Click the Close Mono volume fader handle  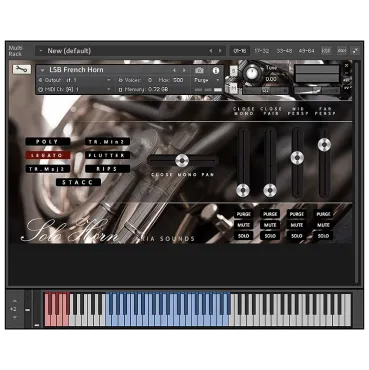[243, 191]
